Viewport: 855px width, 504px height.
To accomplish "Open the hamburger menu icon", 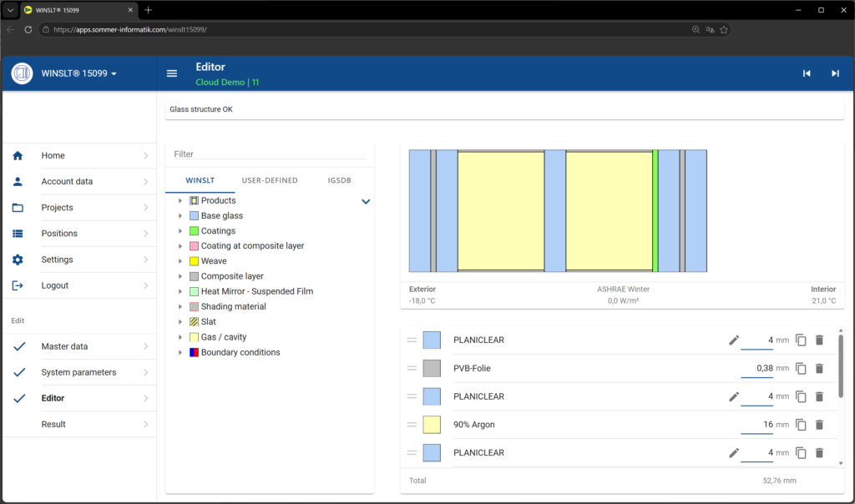I will coord(172,73).
